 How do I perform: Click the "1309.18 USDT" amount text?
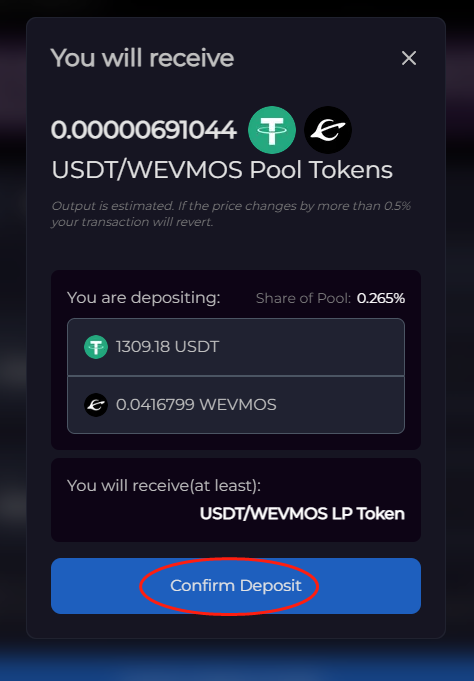click(168, 347)
